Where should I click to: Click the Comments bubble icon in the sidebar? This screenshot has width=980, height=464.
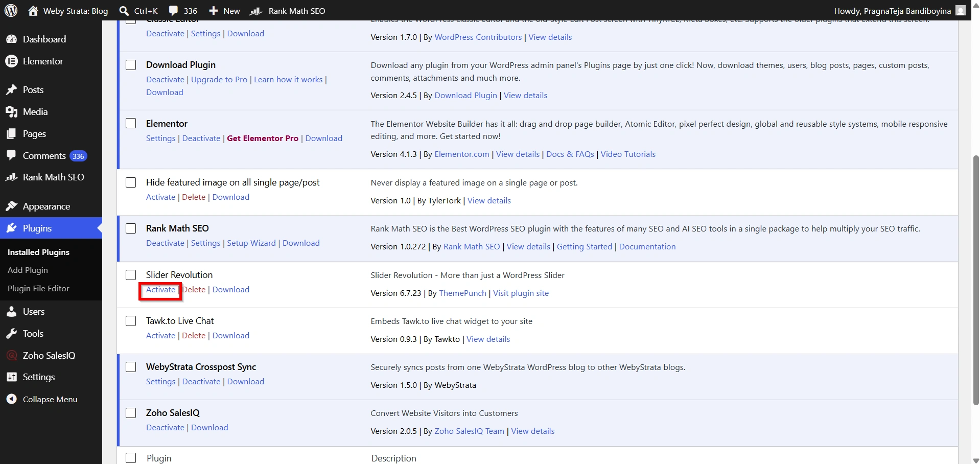(12, 156)
